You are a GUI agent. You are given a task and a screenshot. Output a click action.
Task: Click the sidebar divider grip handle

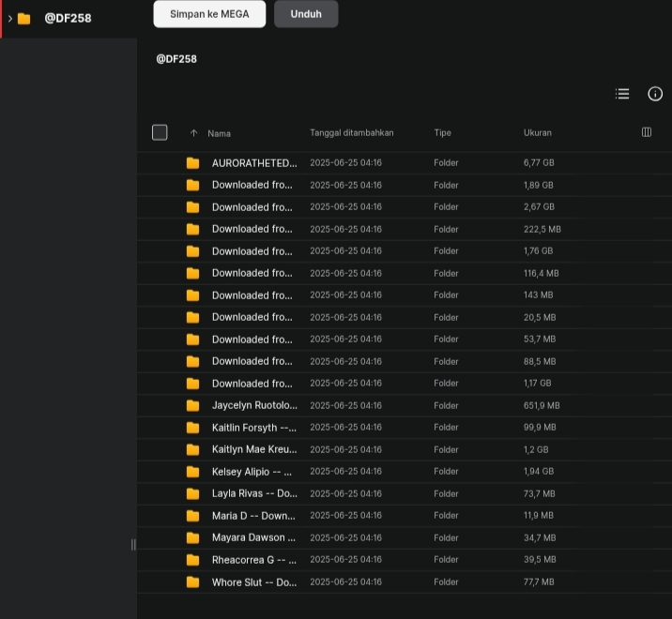click(x=133, y=545)
